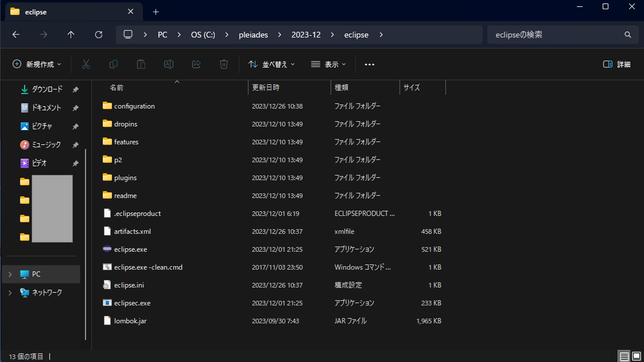Click the Paste clipboard icon
Screen dimensions: 644x362
[141, 64]
